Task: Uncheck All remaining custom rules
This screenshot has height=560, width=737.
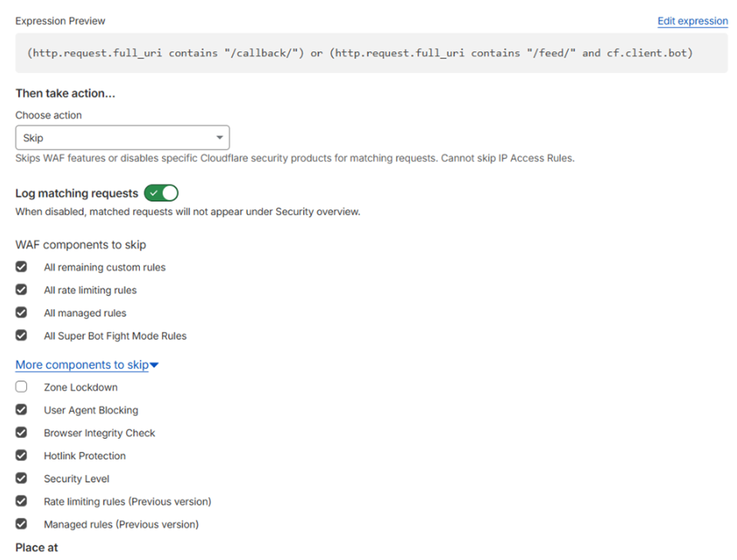Action: pyautogui.click(x=21, y=267)
